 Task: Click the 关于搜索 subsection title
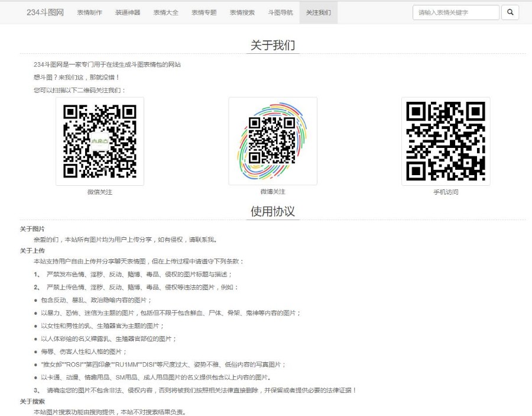[x=33, y=402]
